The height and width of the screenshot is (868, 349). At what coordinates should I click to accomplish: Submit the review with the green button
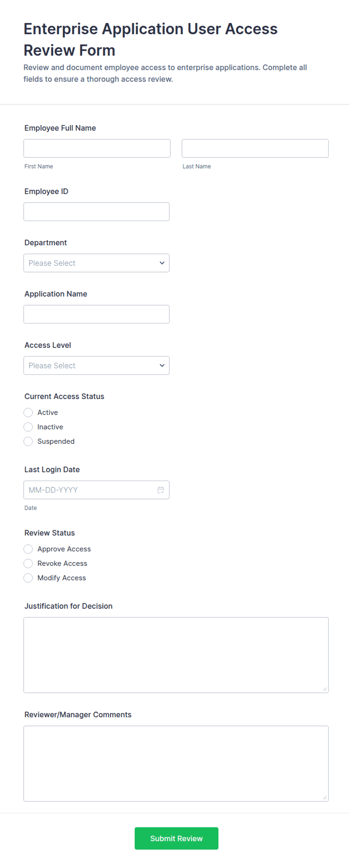point(176,838)
